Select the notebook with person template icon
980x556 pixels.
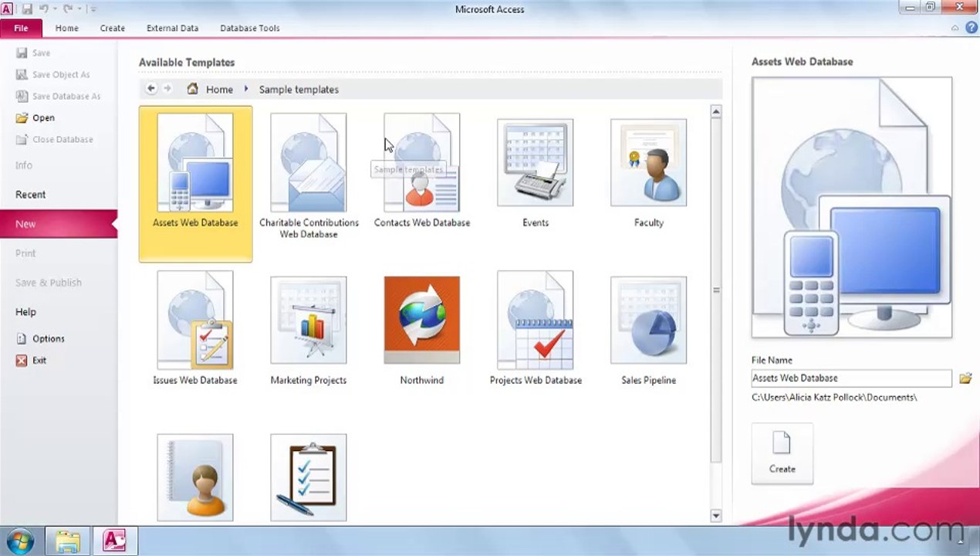click(195, 477)
